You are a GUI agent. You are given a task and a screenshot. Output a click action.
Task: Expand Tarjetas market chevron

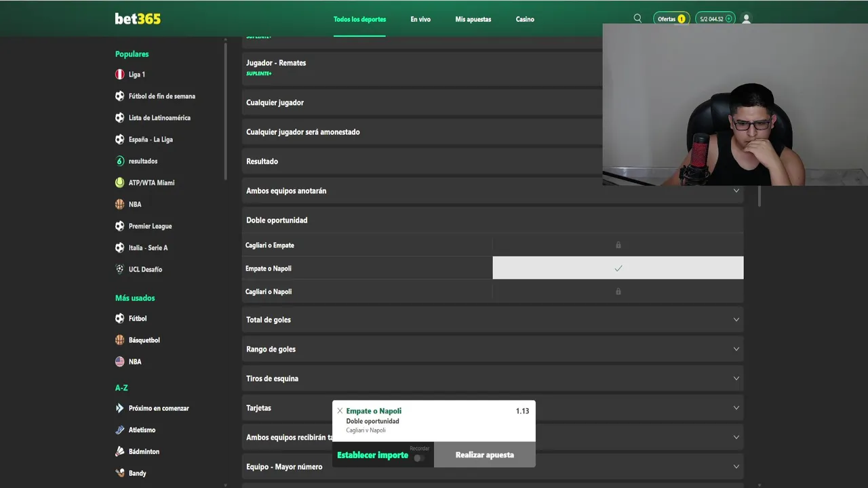736,408
